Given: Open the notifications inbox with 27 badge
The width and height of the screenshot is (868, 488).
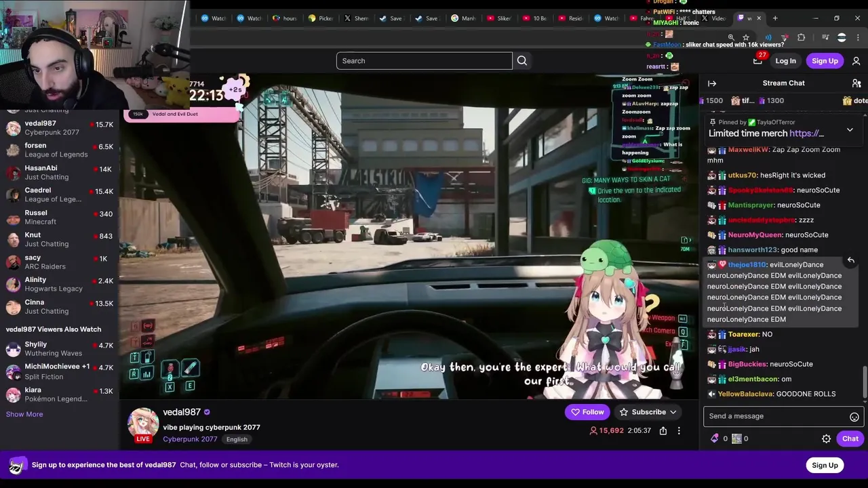Looking at the screenshot, I should pyautogui.click(x=758, y=60).
